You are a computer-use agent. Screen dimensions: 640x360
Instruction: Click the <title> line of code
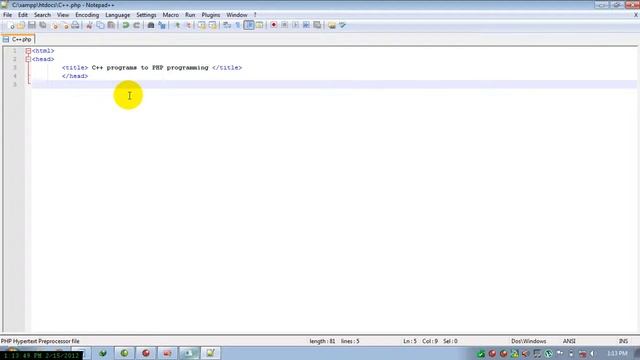tap(152, 68)
